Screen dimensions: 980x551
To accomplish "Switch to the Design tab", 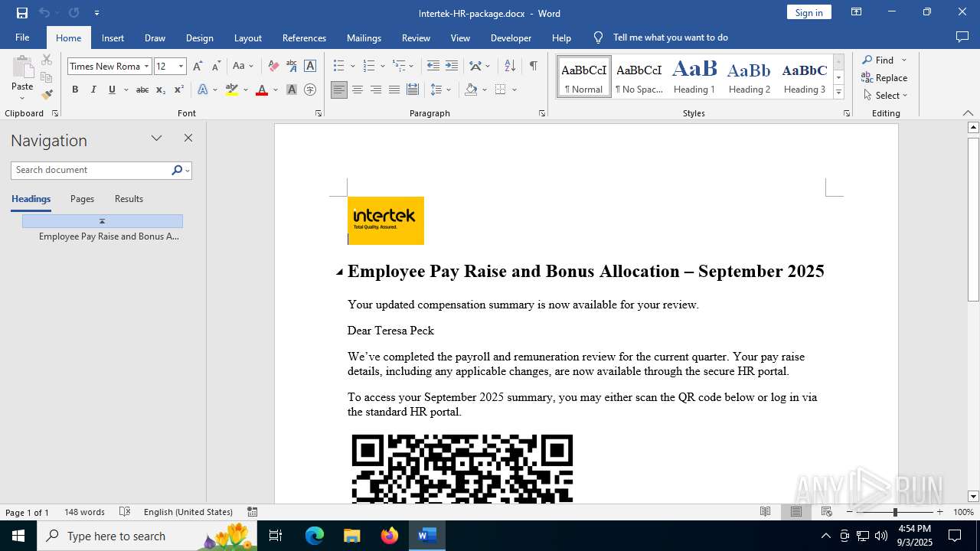I will (200, 37).
